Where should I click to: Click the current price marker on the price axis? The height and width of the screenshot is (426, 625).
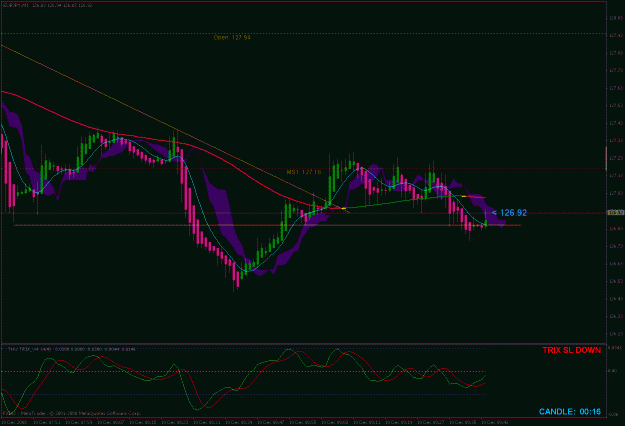point(615,213)
